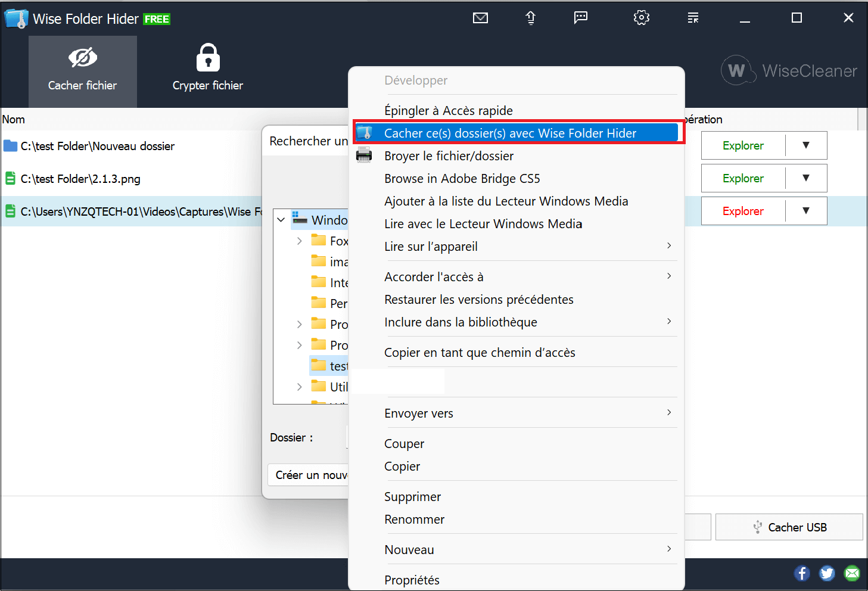Collapse the Windows node in the folder tree
This screenshot has width=868, height=591.
click(x=281, y=219)
